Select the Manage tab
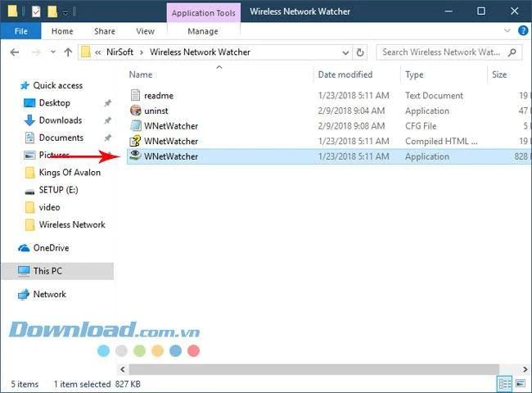This screenshot has height=393, width=532. (x=203, y=31)
